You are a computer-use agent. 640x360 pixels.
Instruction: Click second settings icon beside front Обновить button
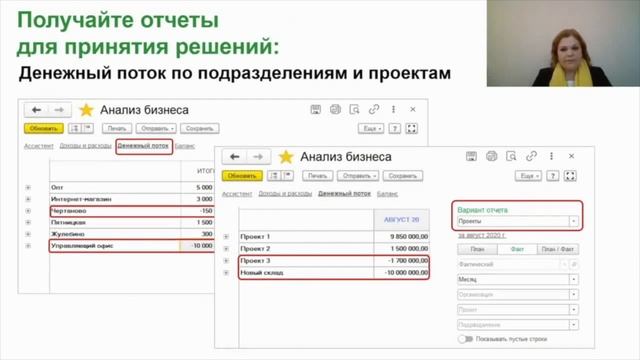click(x=288, y=176)
